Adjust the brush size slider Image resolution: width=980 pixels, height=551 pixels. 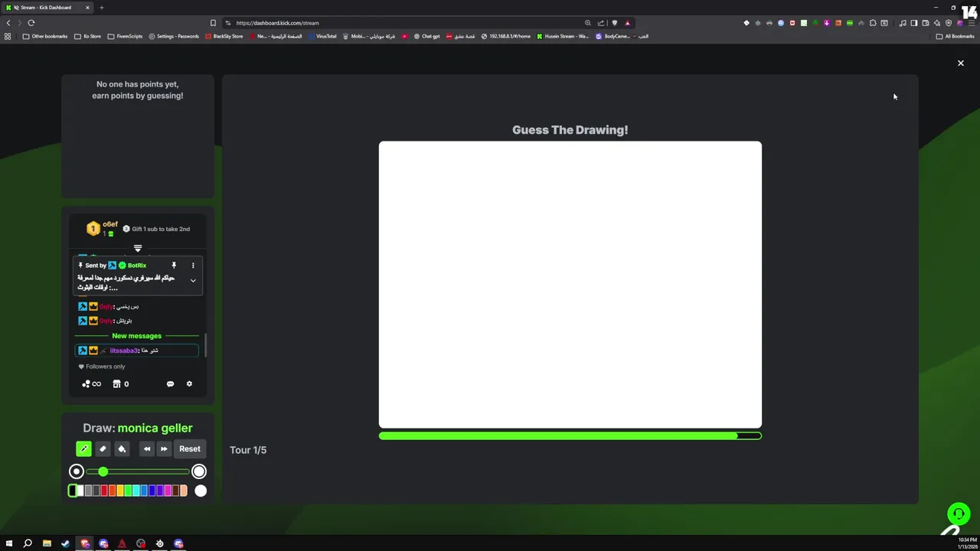tap(138, 471)
